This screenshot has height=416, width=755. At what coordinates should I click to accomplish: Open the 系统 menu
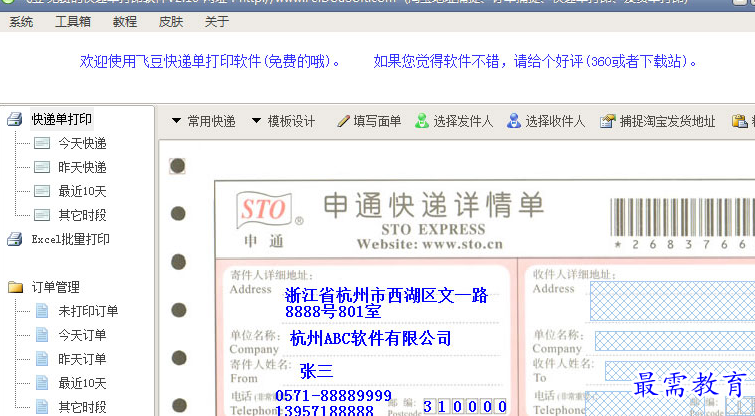(x=21, y=22)
